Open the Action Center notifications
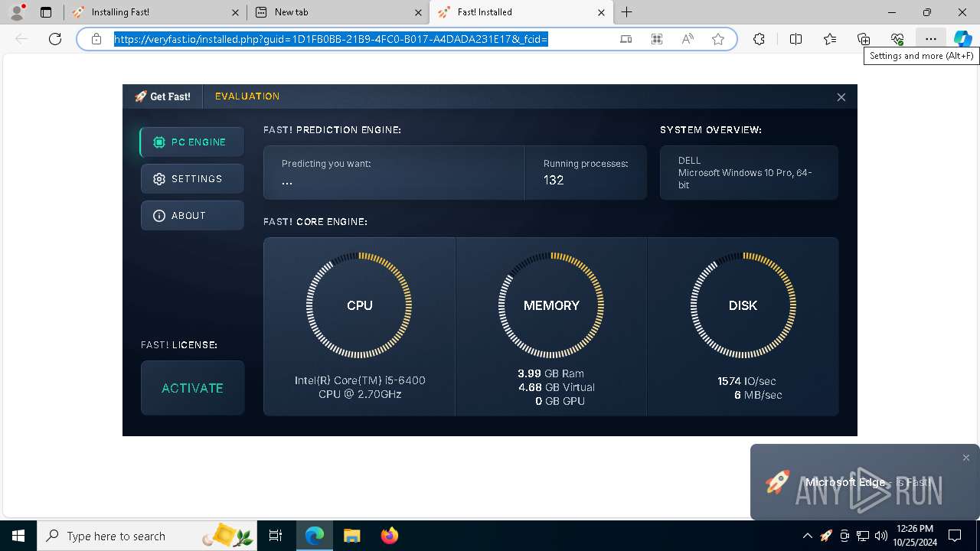The height and width of the screenshot is (551, 980). coord(955,536)
